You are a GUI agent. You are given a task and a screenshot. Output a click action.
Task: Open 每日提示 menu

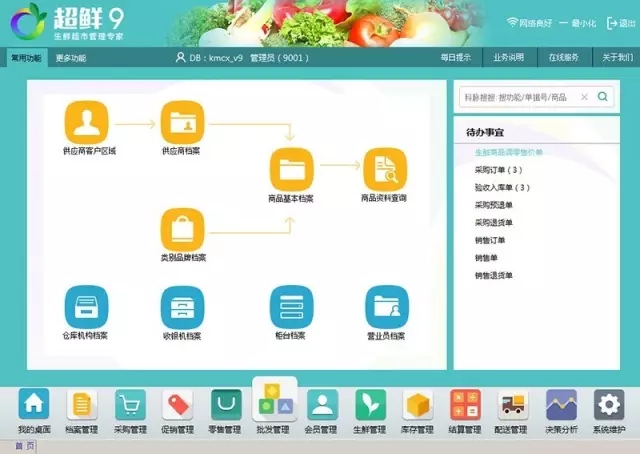pos(456,58)
